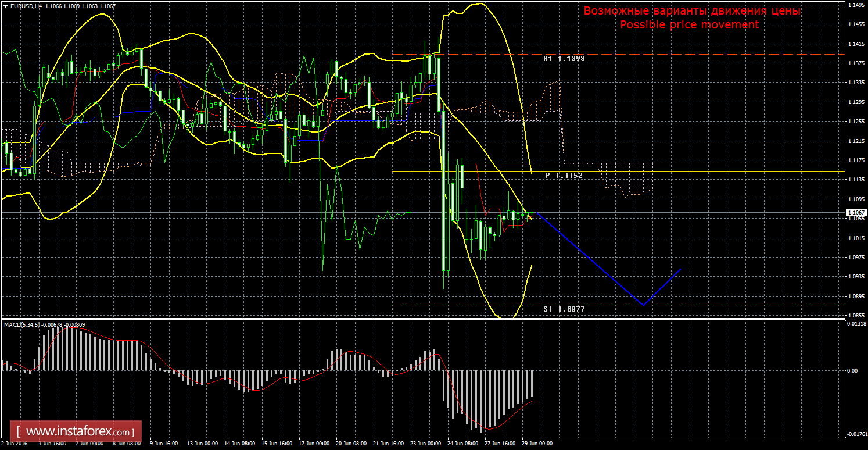The height and width of the screenshot is (450, 868).
Task: Open the chart menu triangle beside EURUSD,H4
Action: (x=6, y=6)
